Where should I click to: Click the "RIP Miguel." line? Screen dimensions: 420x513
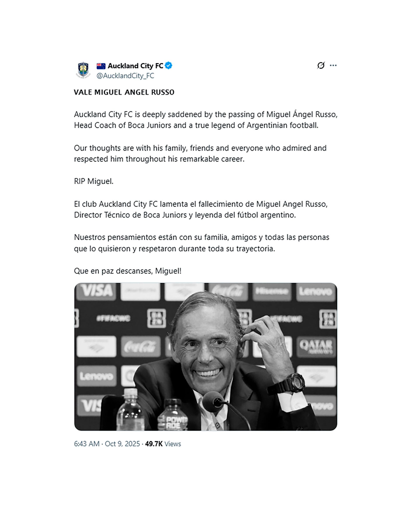[x=94, y=181]
